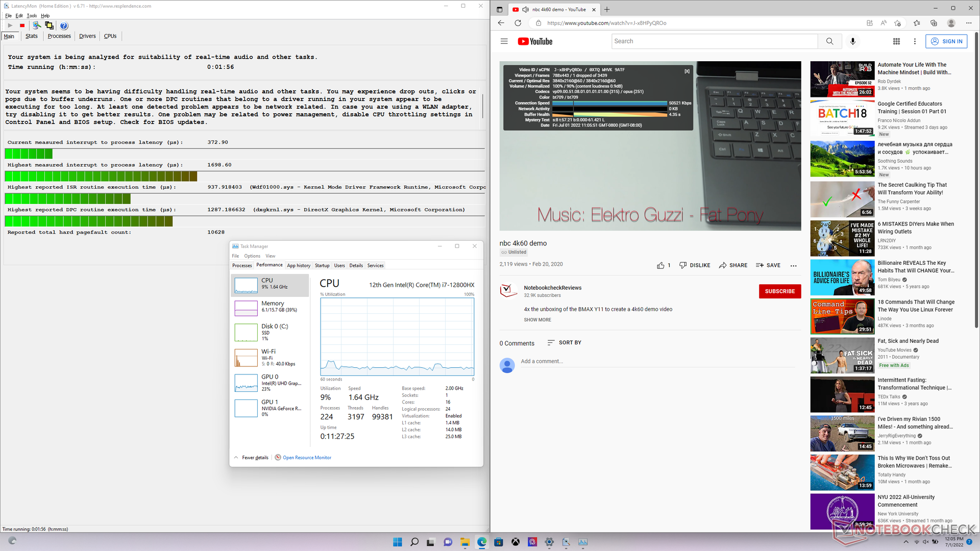
Task: Open the YouTube hamburger guide menu
Action: [504, 41]
